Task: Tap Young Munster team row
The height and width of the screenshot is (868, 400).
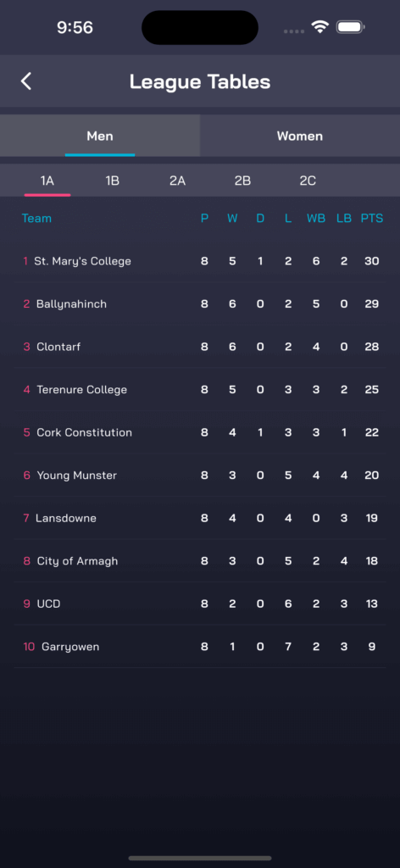Action: pyautogui.click(x=200, y=475)
